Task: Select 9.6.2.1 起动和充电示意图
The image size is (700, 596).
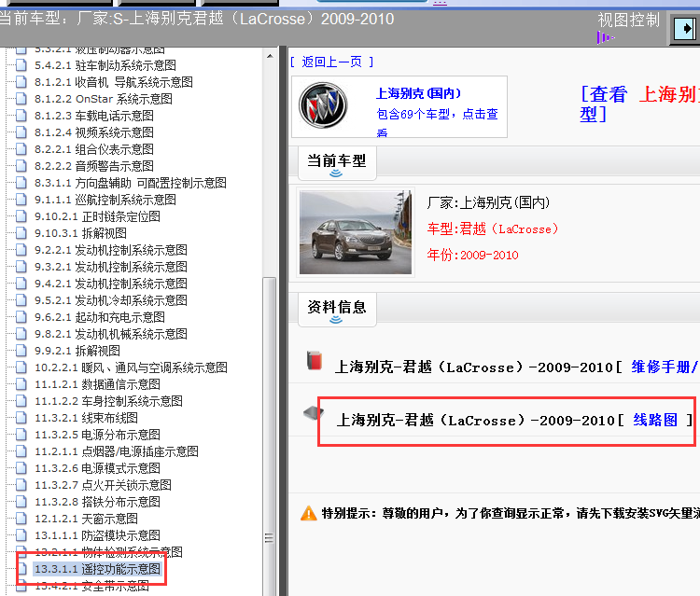Action: (x=100, y=317)
